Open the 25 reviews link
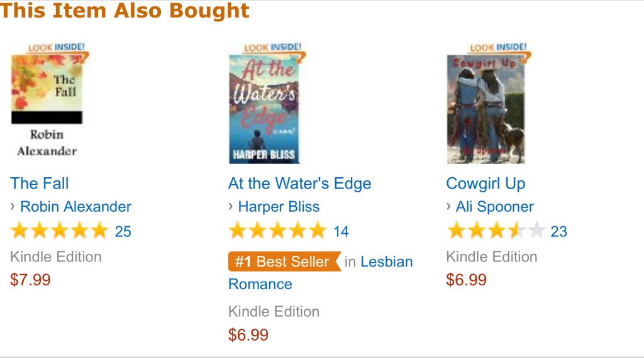 (x=123, y=232)
